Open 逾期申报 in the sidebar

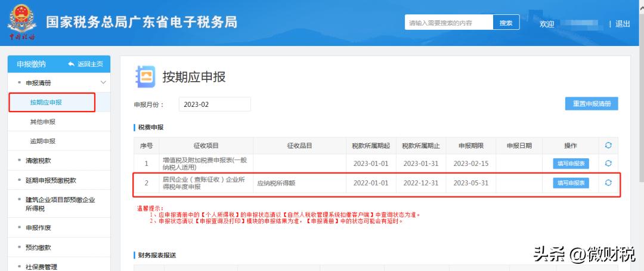[x=43, y=141]
